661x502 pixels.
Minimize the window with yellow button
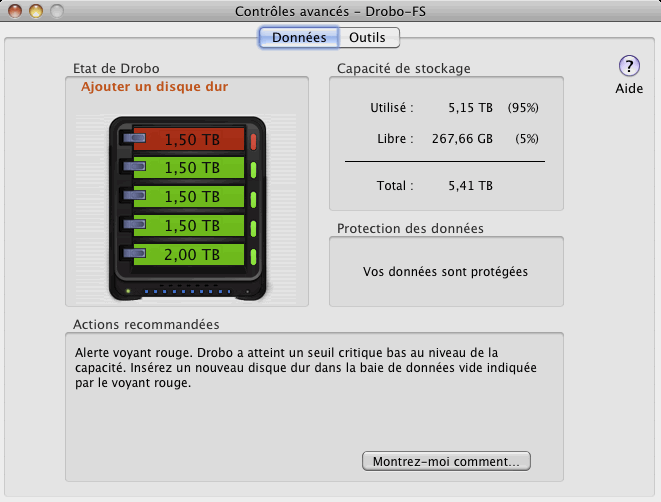[x=36, y=11]
